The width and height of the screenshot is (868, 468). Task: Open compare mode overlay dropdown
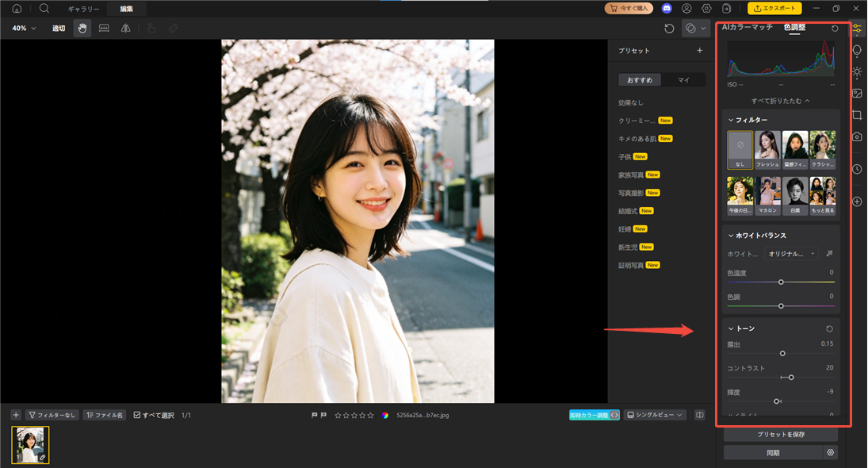point(696,29)
